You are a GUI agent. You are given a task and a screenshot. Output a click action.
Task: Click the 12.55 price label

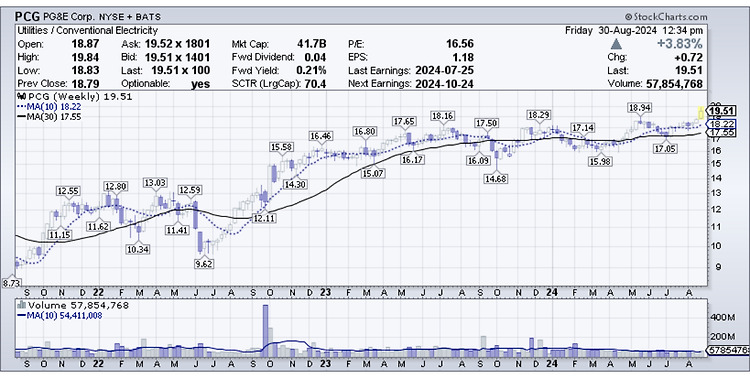[67, 191]
